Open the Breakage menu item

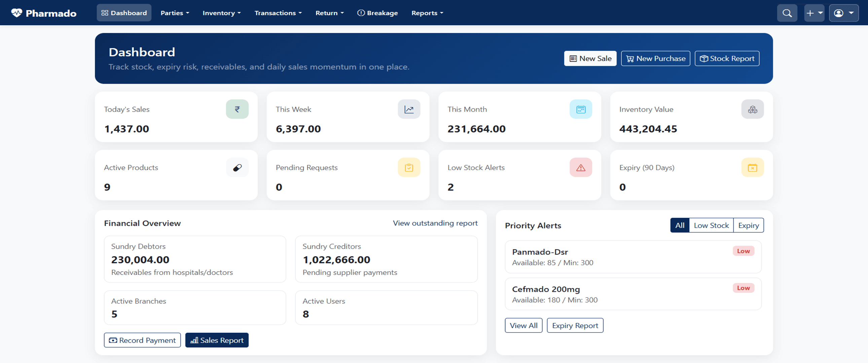click(377, 13)
